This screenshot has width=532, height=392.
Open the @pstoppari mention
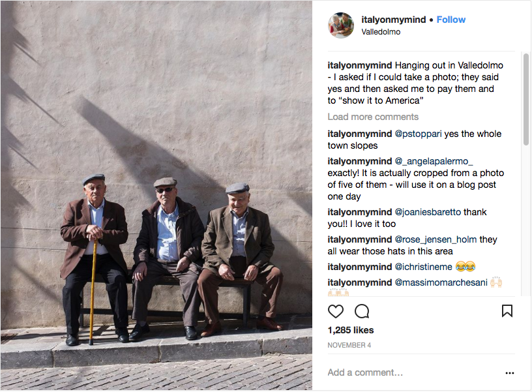418,134
